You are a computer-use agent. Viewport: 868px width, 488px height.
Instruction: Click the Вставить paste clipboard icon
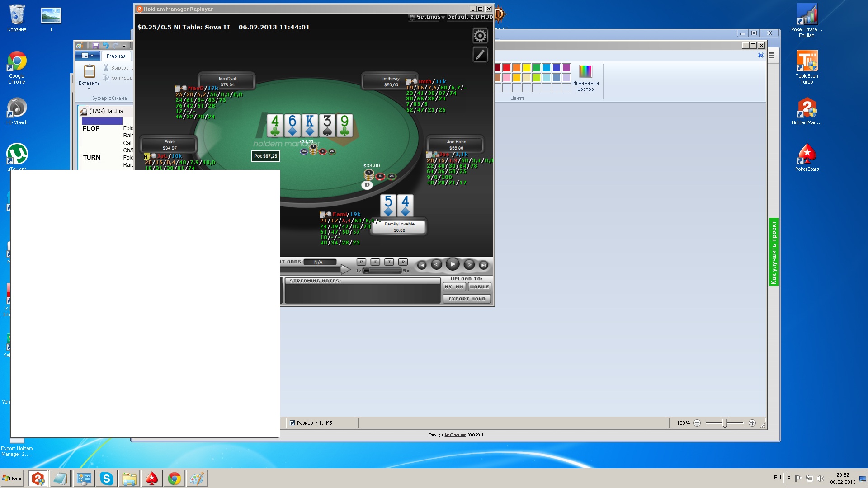[x=90, y=71]
